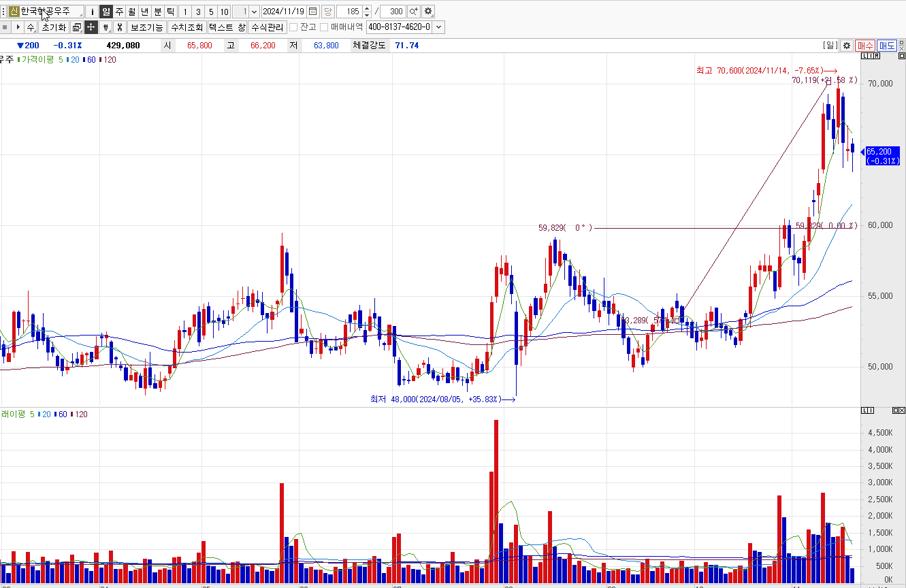Switch chart to minute (분) period

158,12
